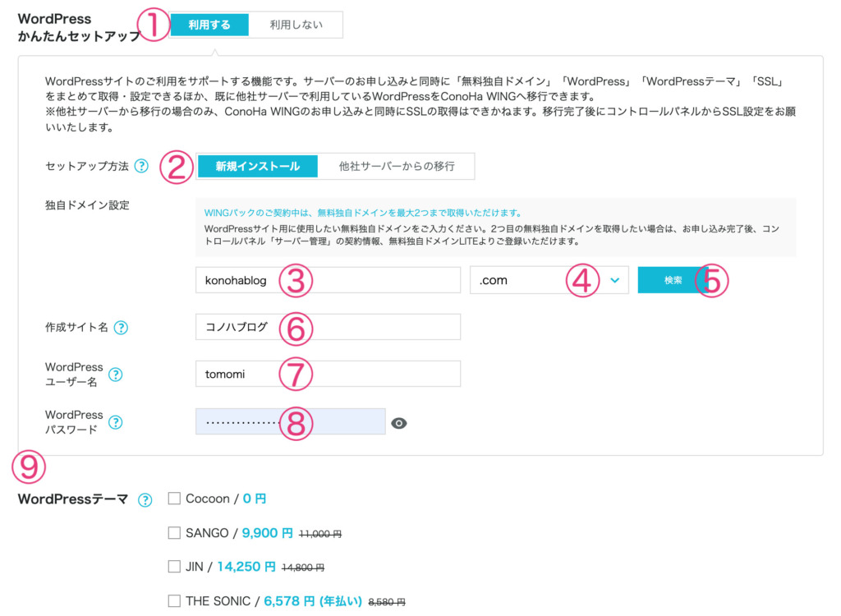Click the WordPressテーマ heading
Viewport: 841px width, 616px height.
coord(73,499)
